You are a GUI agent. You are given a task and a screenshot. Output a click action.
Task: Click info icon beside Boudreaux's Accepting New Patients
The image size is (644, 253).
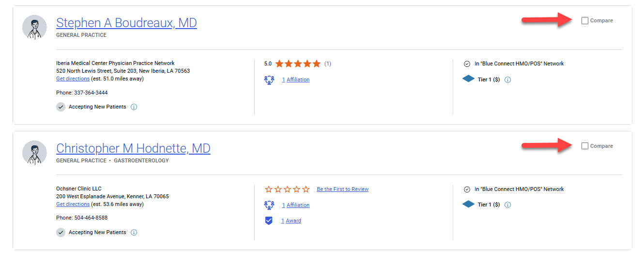(x=134, y=107)
